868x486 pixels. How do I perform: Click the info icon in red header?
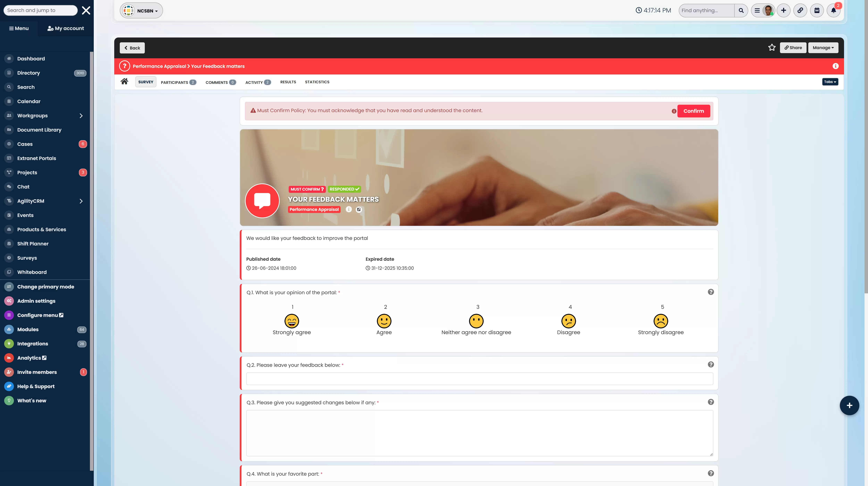[x=835, y=66]
